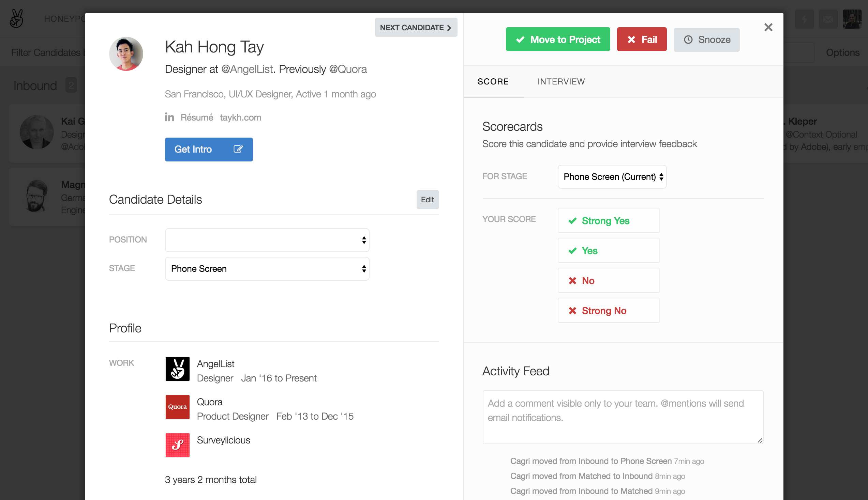Click the AngelList company logo in Work
The width and height of the screenshot is (868, 500).
pos(177,369)
